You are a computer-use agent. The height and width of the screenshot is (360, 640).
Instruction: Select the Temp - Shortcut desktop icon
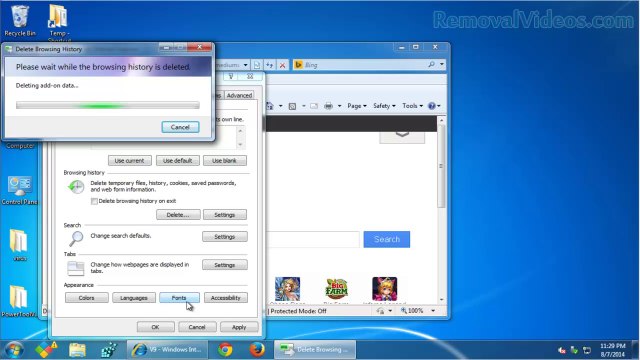click(59, 23)
